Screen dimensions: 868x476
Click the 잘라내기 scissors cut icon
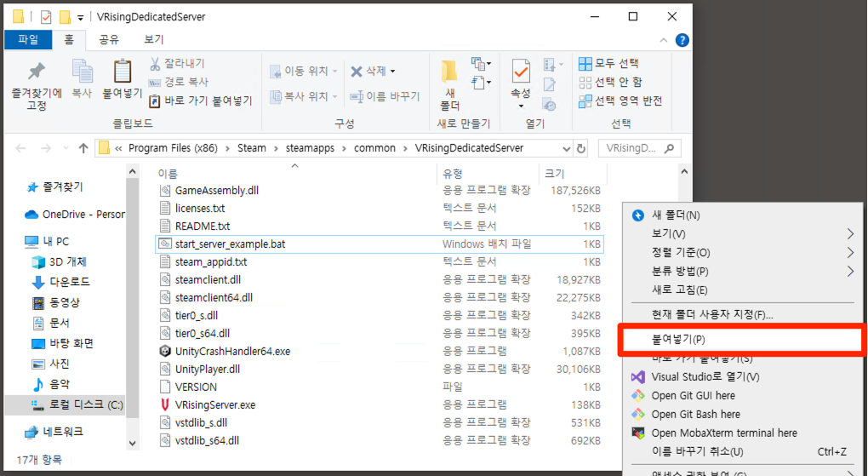[155, 64]
